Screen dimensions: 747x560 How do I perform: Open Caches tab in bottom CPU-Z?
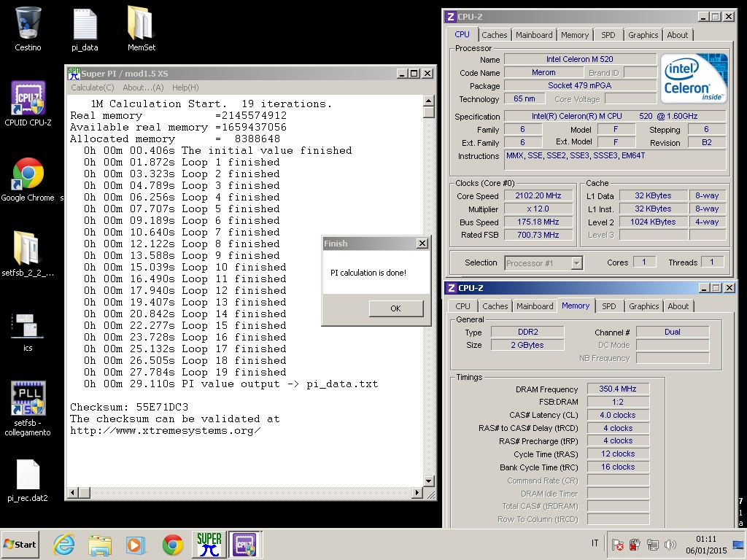(x=495, y=306)
